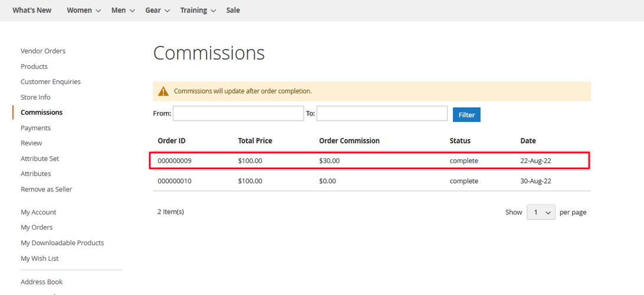Screen dimensions: 644x295
Task: Expand the Training menu chevron
Action: click(213, 11)
